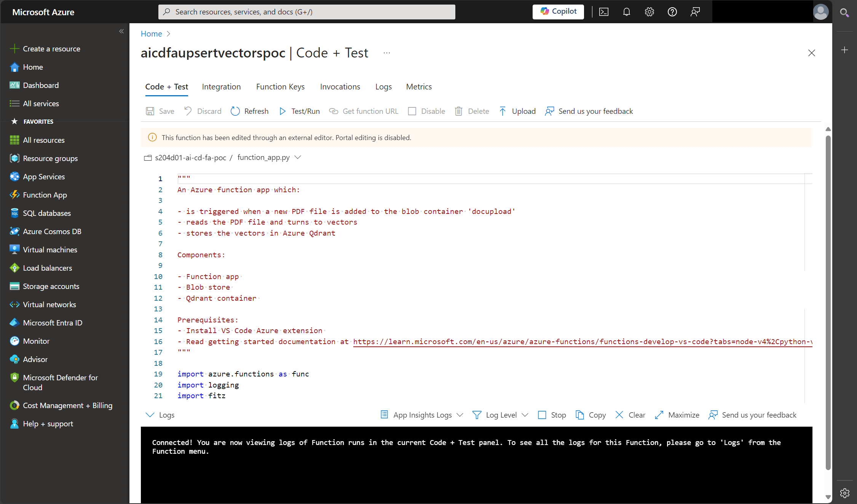The width and height of the screenshot is (857, 504).
Task: Click the Copilot button
Action: [x=558, y=11]
